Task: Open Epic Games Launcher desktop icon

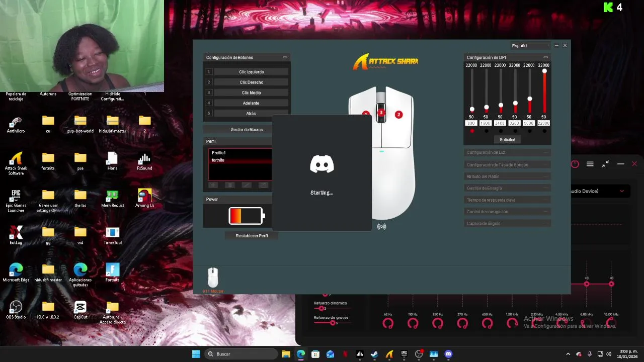Action: pos(16,201)
